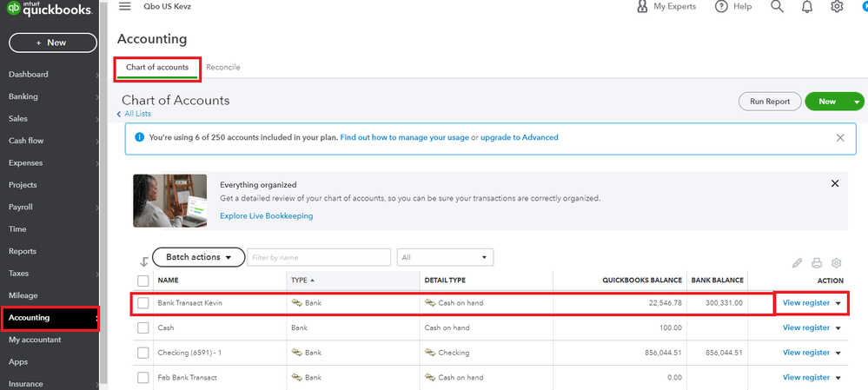Image resolution: width=868 pixels, height=390 pixels.
Task: Expand action arrow for Checking (6591) - 1
Action: tap(838, 353)
